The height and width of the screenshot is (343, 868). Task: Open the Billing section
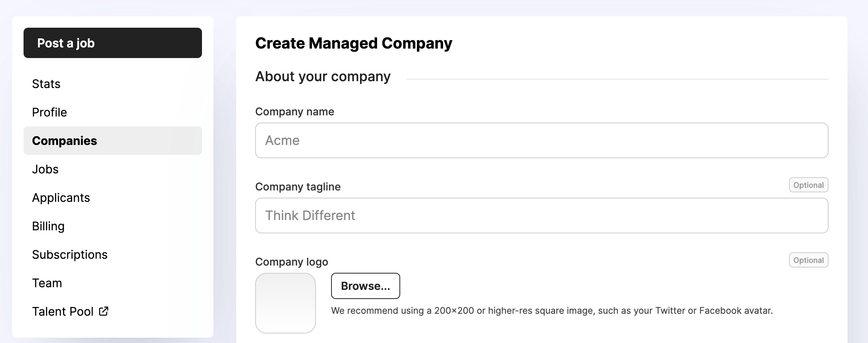coord(48,226)
